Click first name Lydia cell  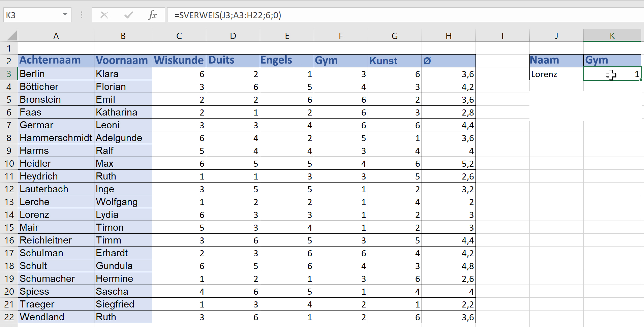pyautogui.click(x=123, y=215)
